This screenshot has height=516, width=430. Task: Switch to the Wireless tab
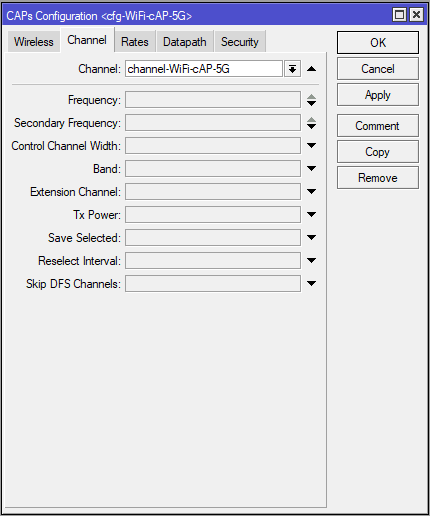[34, 42]
